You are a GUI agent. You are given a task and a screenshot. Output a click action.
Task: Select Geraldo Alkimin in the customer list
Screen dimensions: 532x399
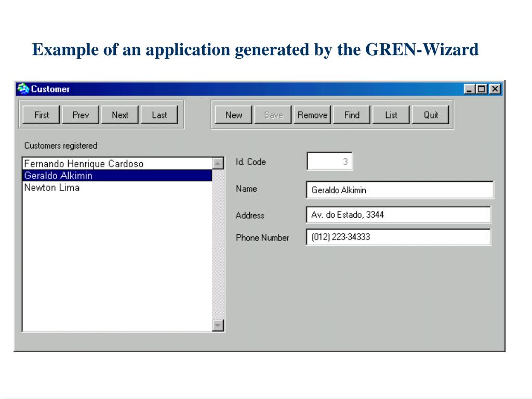click(117, 176)
